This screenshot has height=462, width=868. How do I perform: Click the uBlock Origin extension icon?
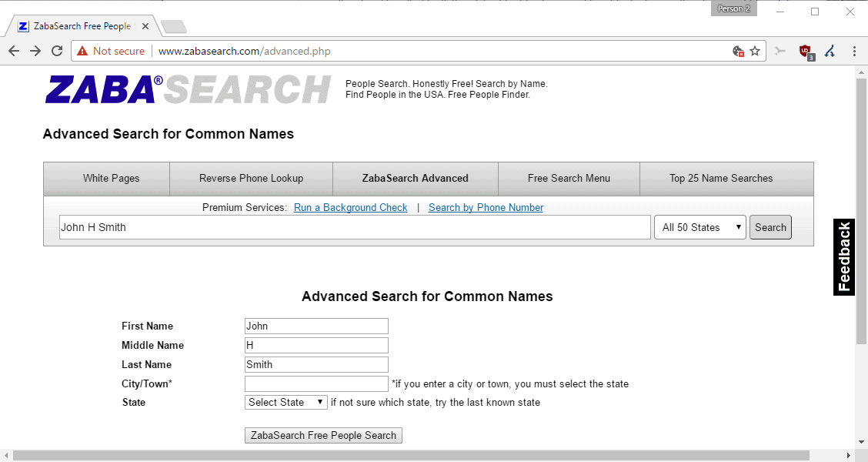tap(806, 51)
